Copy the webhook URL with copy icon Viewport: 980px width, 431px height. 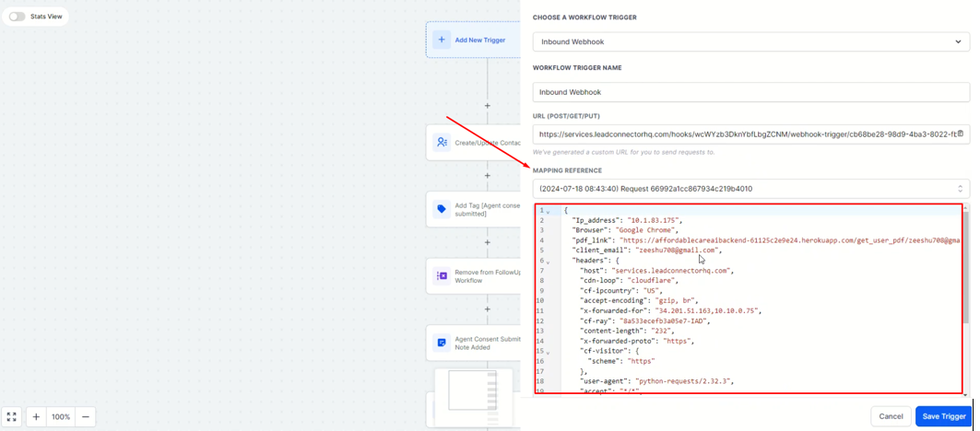click(x=962, y=134)
